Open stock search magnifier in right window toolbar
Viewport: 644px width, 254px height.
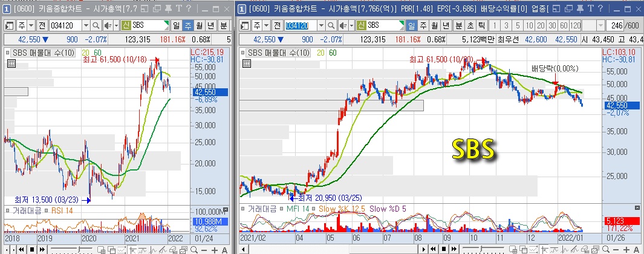331,25
